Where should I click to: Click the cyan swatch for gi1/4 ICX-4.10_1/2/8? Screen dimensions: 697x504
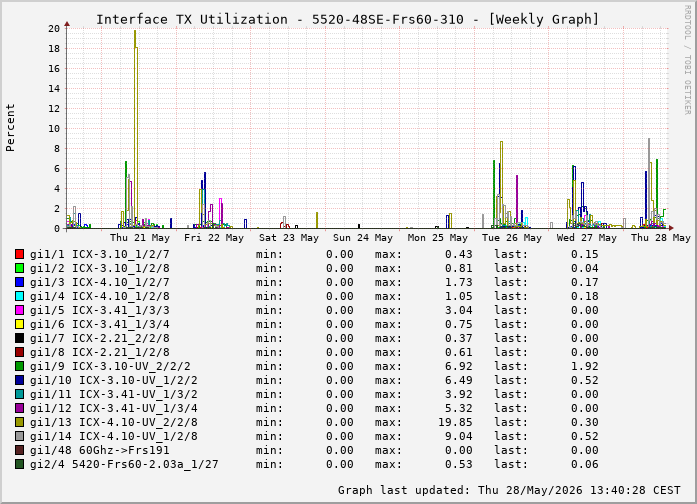[x=19, y=296]
